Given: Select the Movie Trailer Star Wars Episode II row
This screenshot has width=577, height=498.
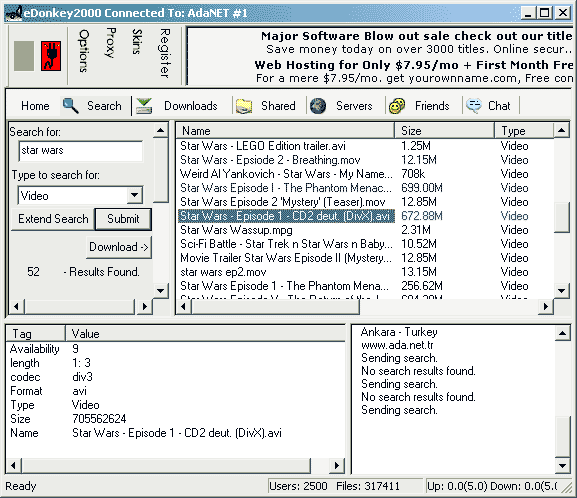Looking at the screenshot, I should click(286, 258).
